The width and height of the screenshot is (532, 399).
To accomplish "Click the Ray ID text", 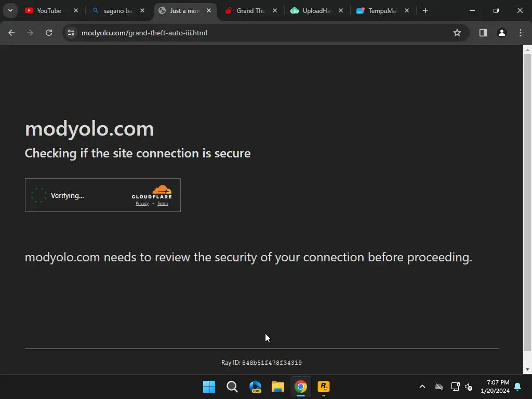I will click(262, 363).
